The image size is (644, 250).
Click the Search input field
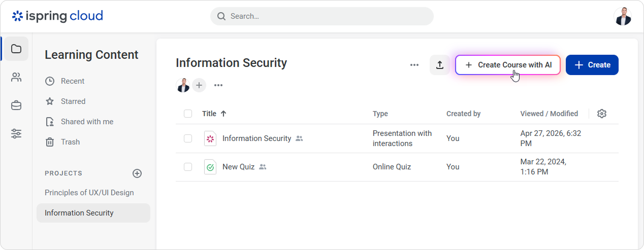[x=322, y=16]
